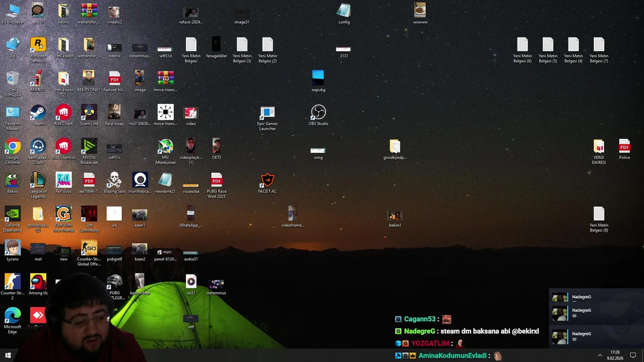Open the Steam desktop shortcut
The width and height of the screenshot is (644, 362).
[38, 115]
